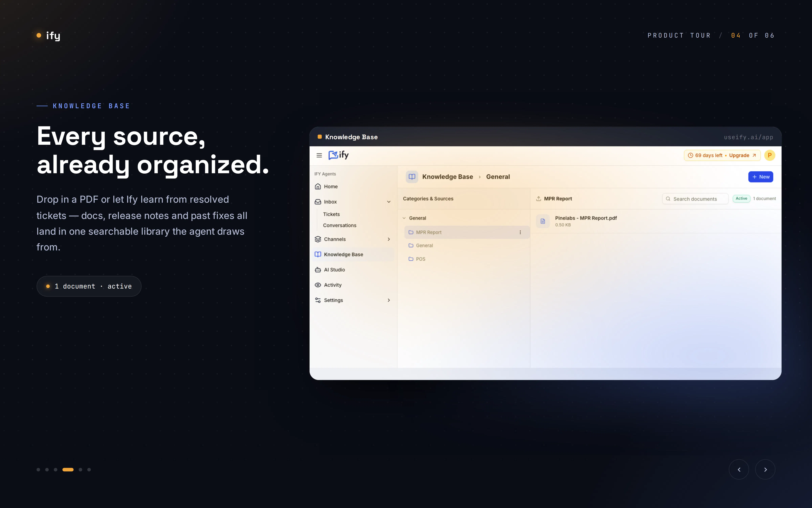
Task: Jump to third tour pagination dot
Action: [56, 470]
